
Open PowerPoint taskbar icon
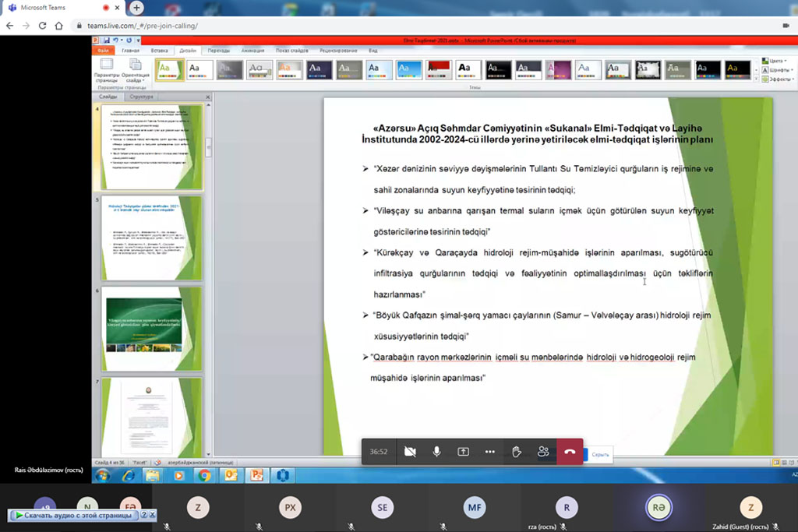(256, 476)
